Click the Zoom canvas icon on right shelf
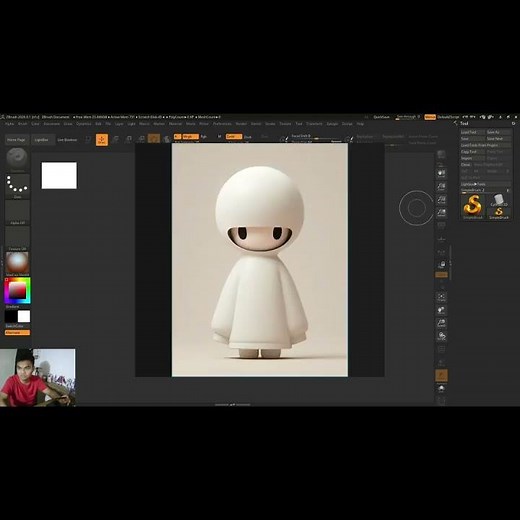 (441, 187)
